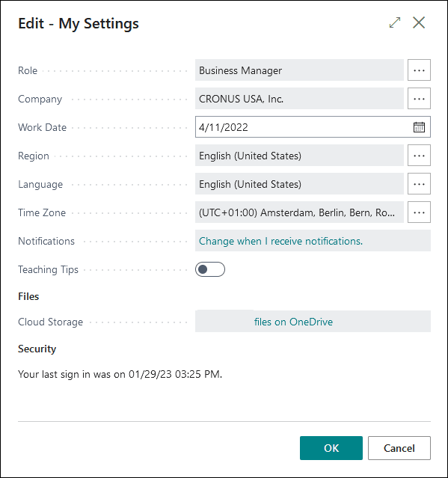448x478 pixels.
Task: Click the Work Date input field
Action: (x=313, y=127)
